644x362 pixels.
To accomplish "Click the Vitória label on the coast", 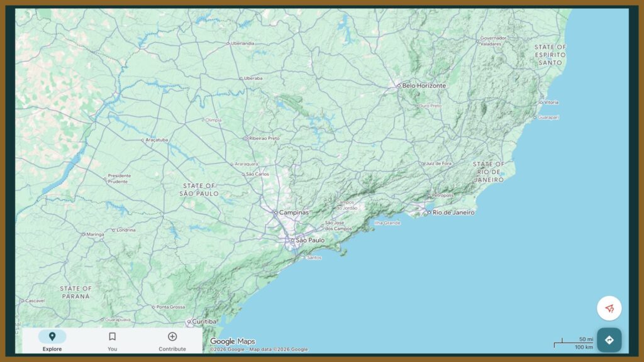I will click(550, 102).
